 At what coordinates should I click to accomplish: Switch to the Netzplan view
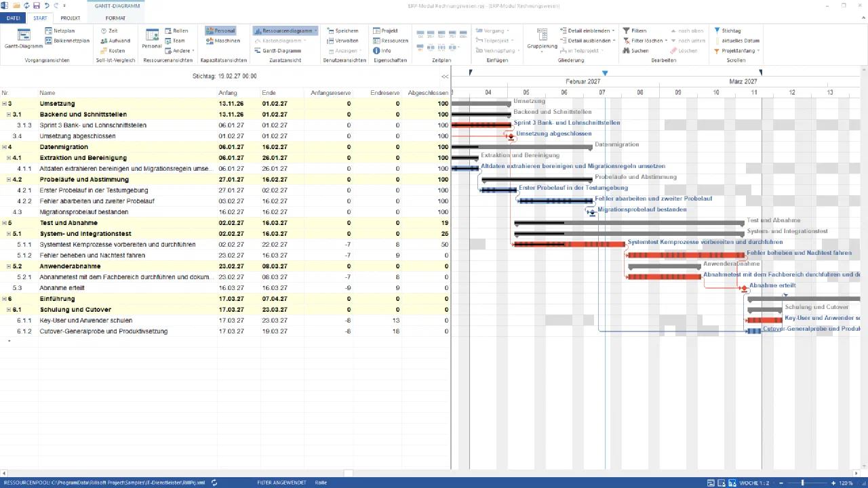(x=60, y=30)
